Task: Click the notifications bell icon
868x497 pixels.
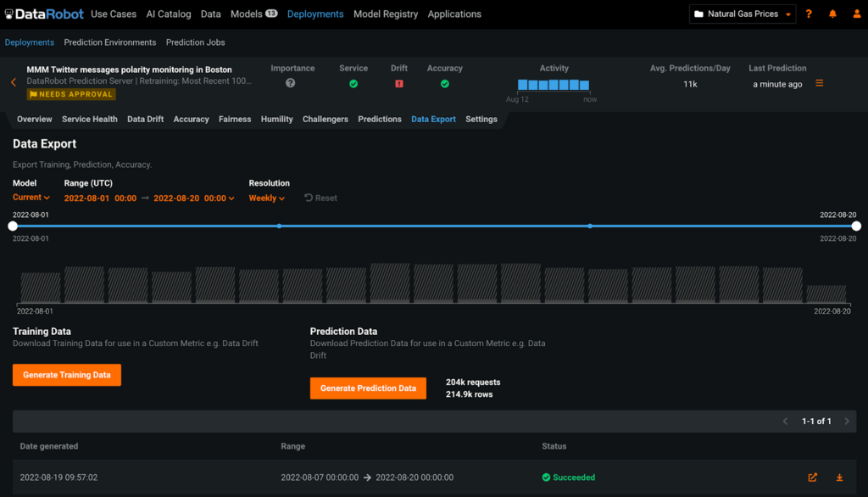Action: pos(832,14)
